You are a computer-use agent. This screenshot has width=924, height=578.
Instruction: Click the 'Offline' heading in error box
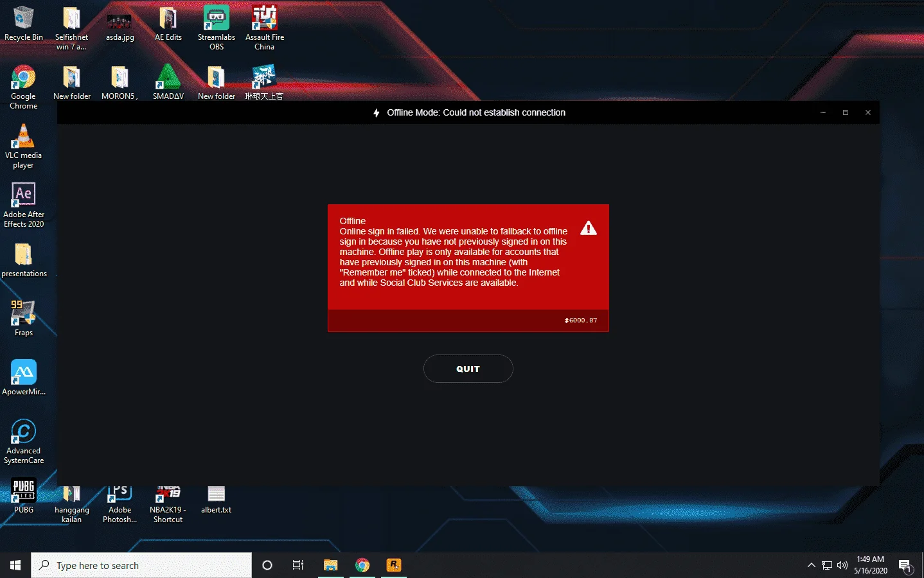pyautogui.click(x=352, y=221)
